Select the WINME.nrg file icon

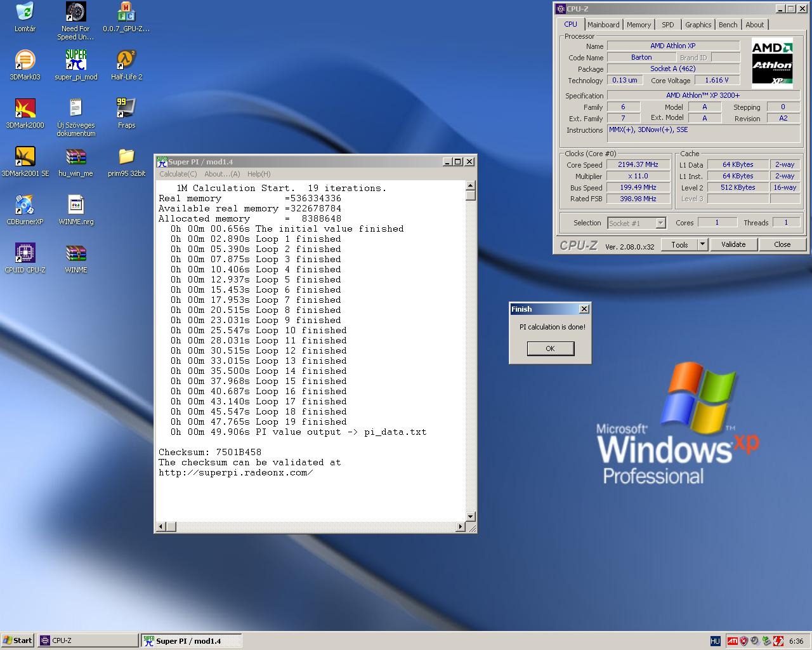pyautogui.click(x=75, y=206)
